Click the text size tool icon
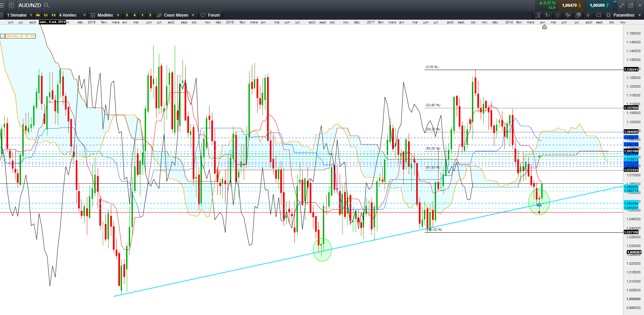 click(x=548, y=15)
